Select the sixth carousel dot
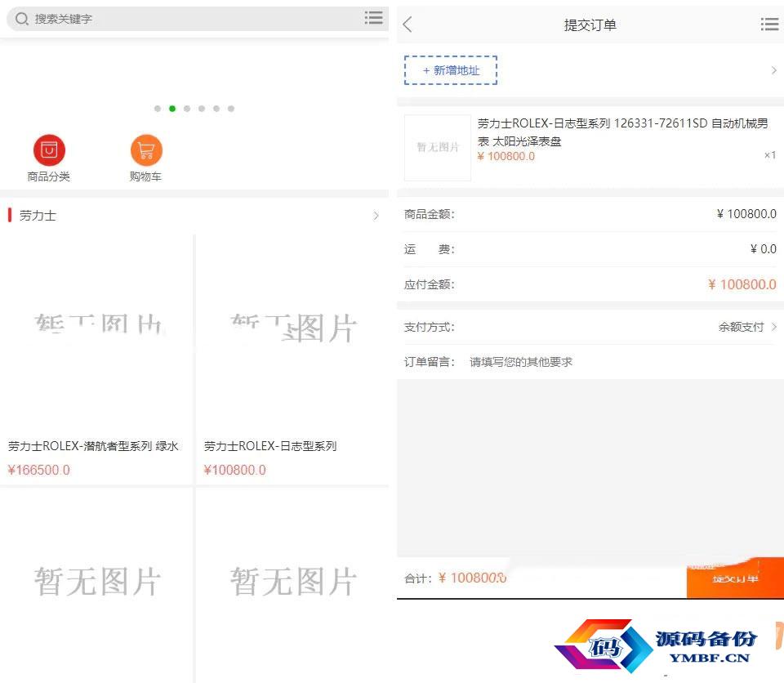 tap(231, 109)
